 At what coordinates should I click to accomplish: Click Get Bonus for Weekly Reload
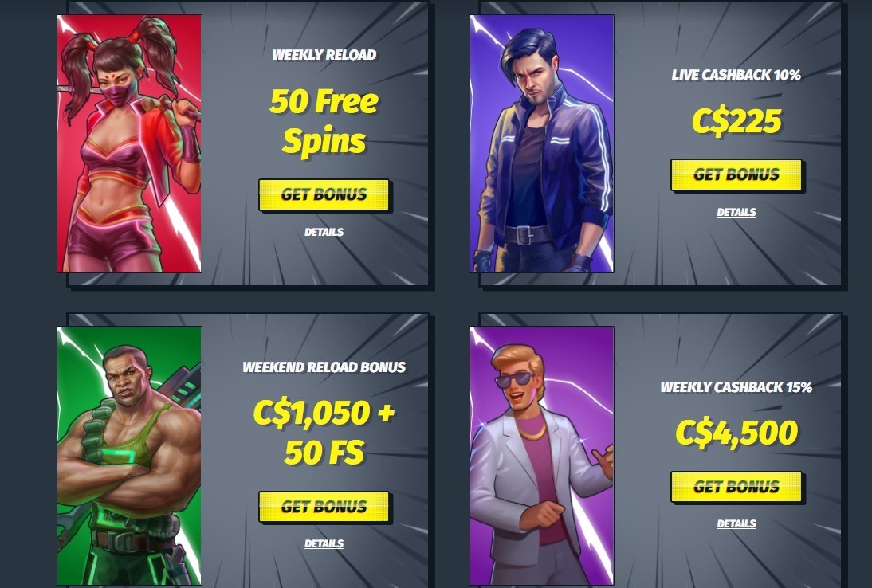click(324, 194)
